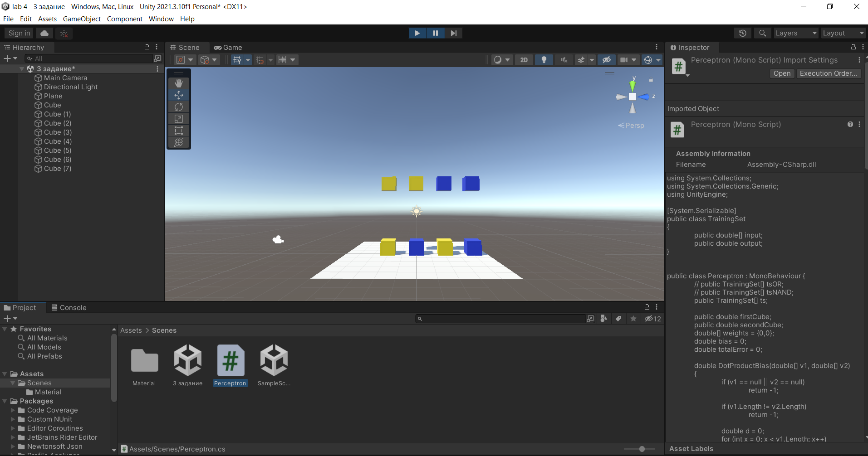Open the Layers dropdown
868x456 pixels.
(795, 33)
